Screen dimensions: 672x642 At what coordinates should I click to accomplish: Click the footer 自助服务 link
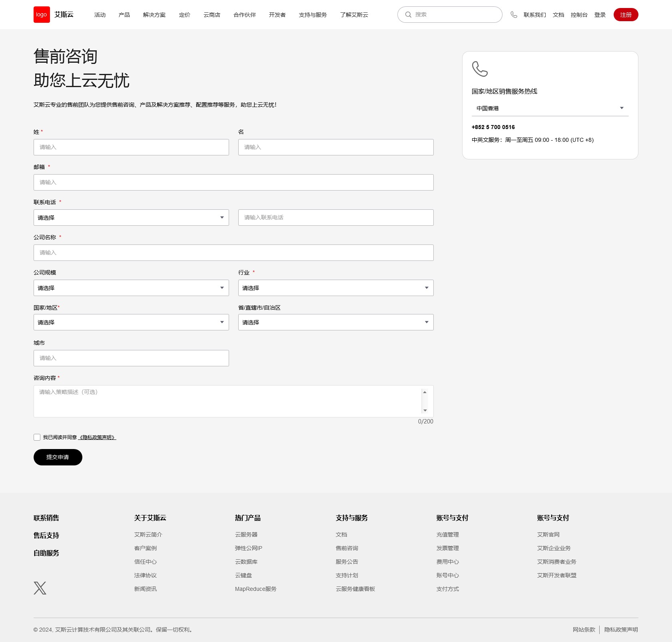point(46,553)
